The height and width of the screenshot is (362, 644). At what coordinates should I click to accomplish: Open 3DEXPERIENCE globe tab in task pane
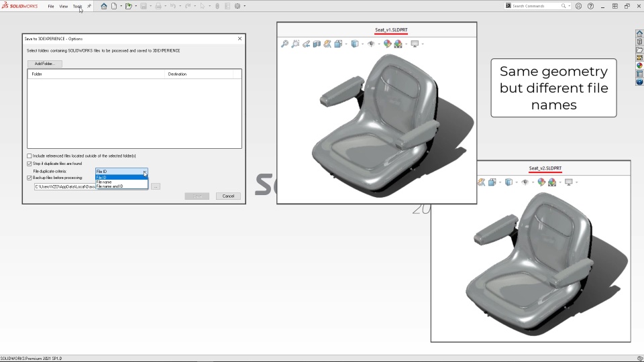[639, 82]
